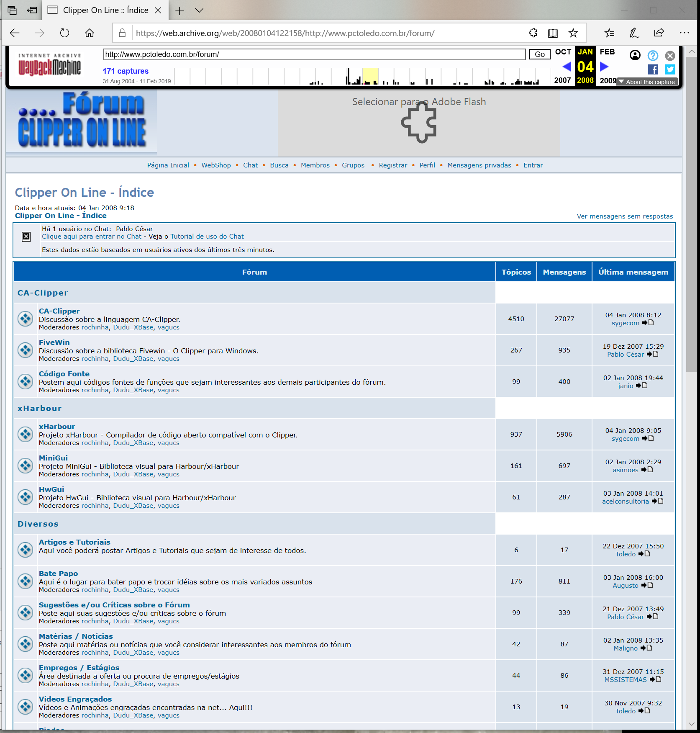Image resolution: width=700 pixels, height=733 pixels.
Task: View latest post icon in CA-Clipper row
Action: (648, 323)
